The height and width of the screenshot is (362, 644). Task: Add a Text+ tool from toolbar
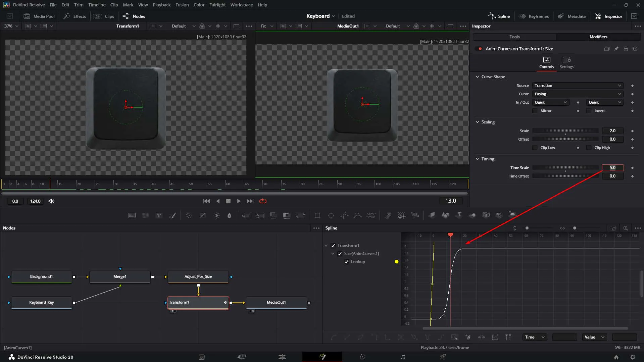click(x=159, y=215)
